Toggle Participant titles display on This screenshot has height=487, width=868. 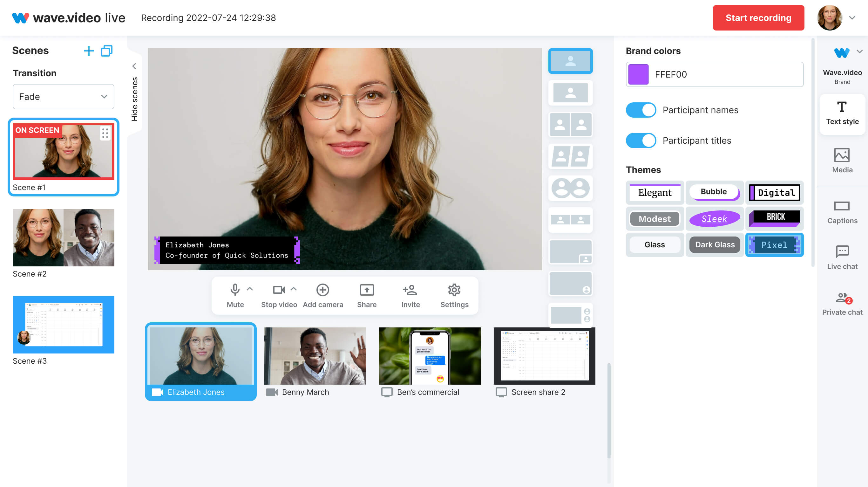coord(640,140)
